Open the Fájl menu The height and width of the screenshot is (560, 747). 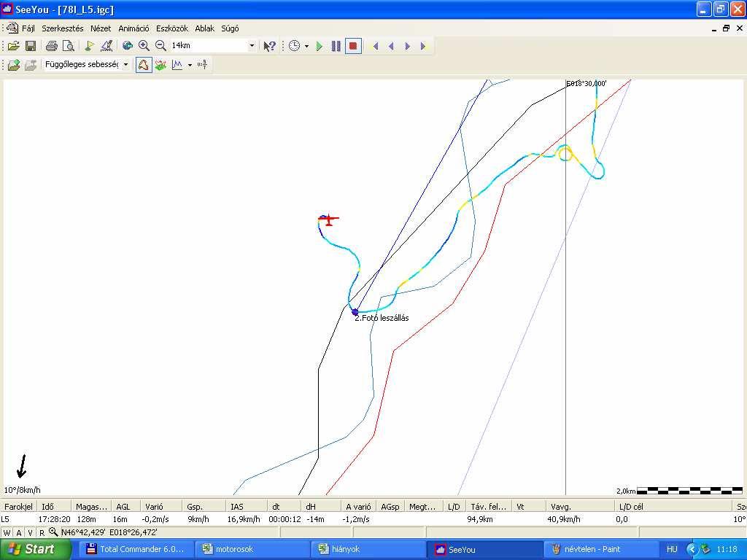click(28, 28)
